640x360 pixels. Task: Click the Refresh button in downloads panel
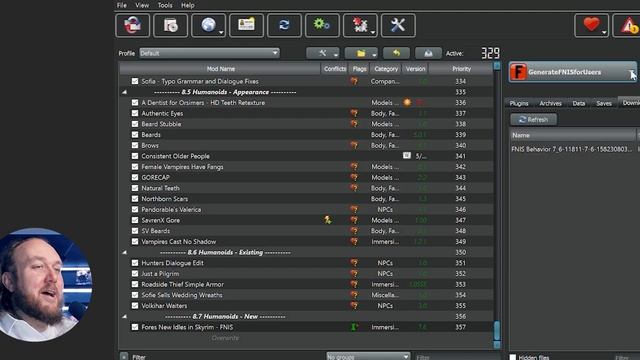(533, 120)
